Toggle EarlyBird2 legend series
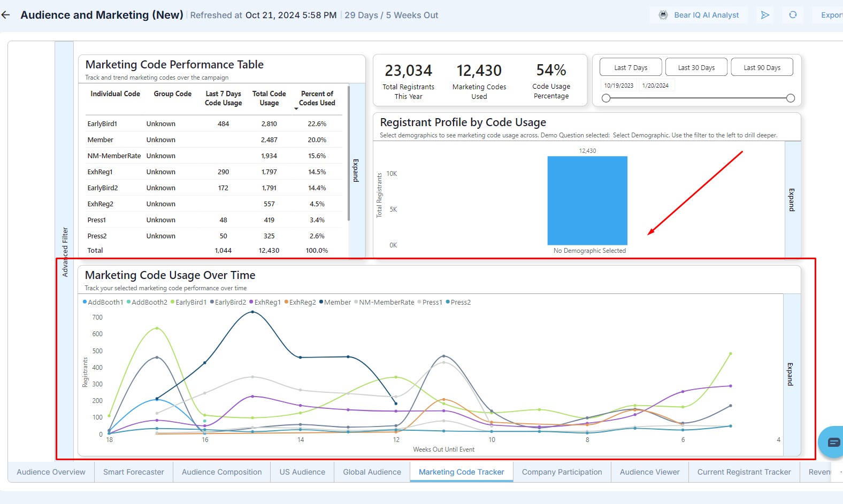Image resolution: width=843 pixels, height=504 pixels. pyautogui.click(x=228, y=302)
